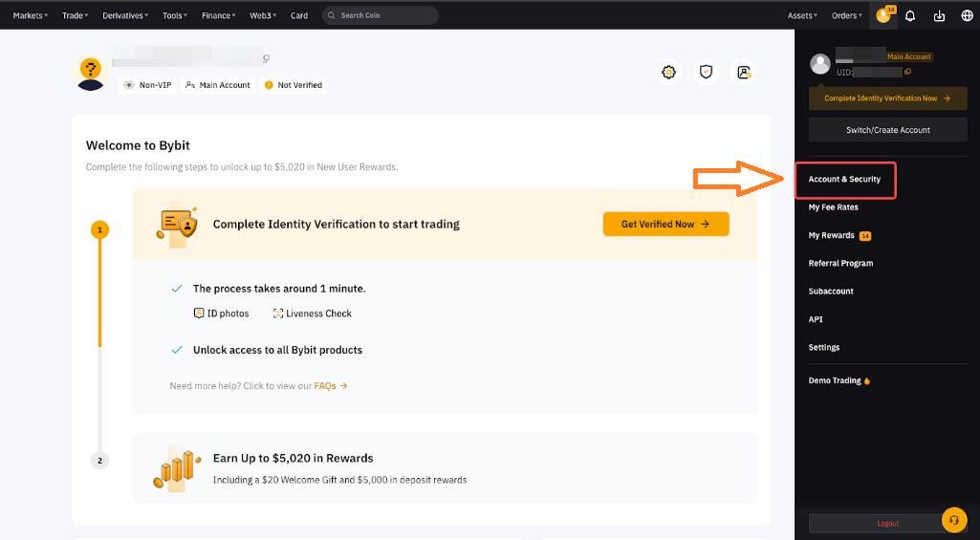Expand the Orders dropdown

847,15
